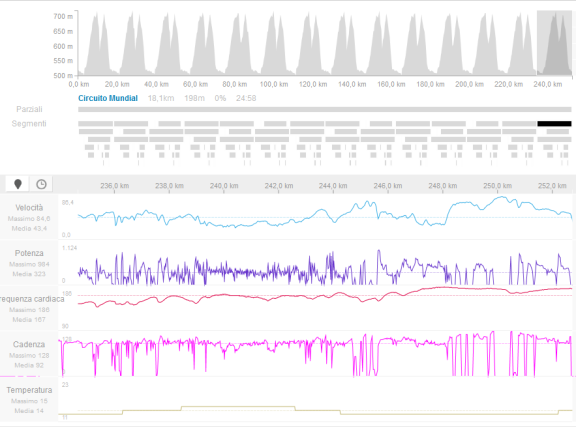The width and height of the screenshot is (576, 428).
Task: Click the segment elevation value 198m
Action: point(194,98)
